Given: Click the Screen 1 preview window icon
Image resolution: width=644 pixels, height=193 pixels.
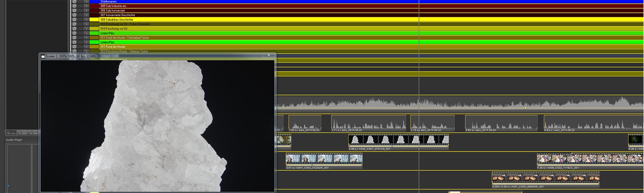Looking at the screenshot, I should [x=43, y=56].
